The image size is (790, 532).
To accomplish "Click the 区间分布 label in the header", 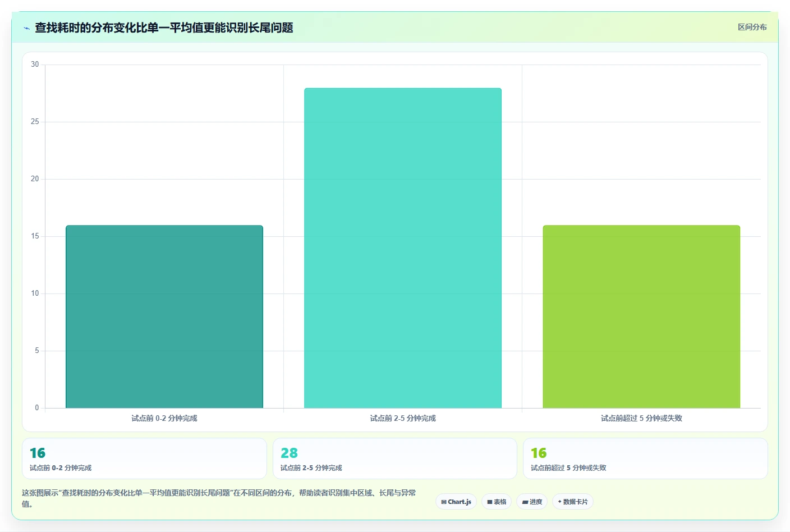I will click(752, 27).
